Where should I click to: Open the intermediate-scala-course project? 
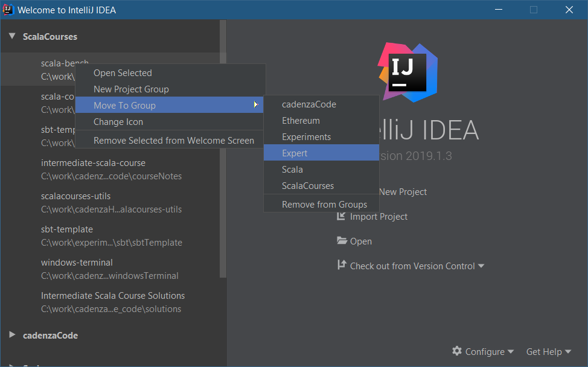point(111,169)
